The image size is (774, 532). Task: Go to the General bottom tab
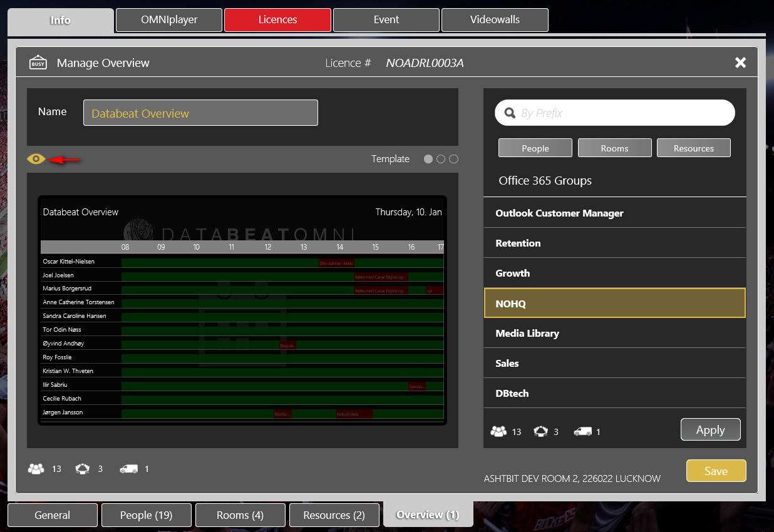(53, 515)
